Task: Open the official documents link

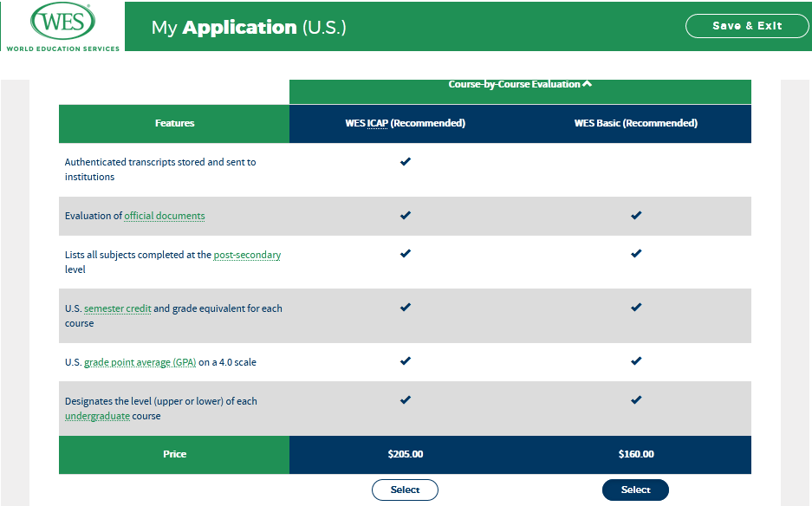Action: [165, 216]
